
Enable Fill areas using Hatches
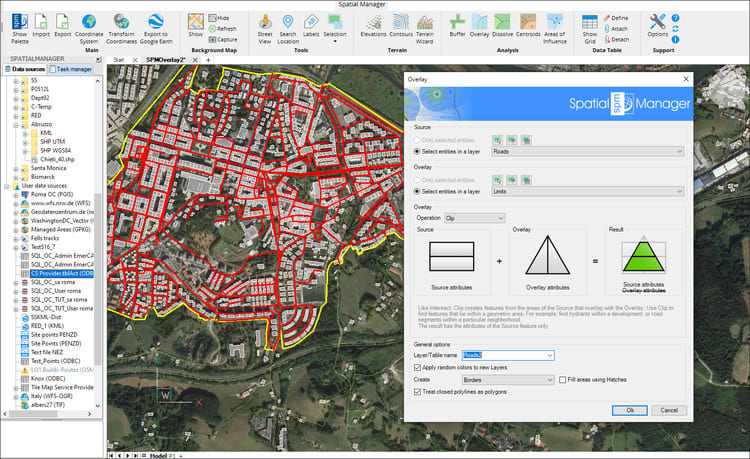click(562, 380)
